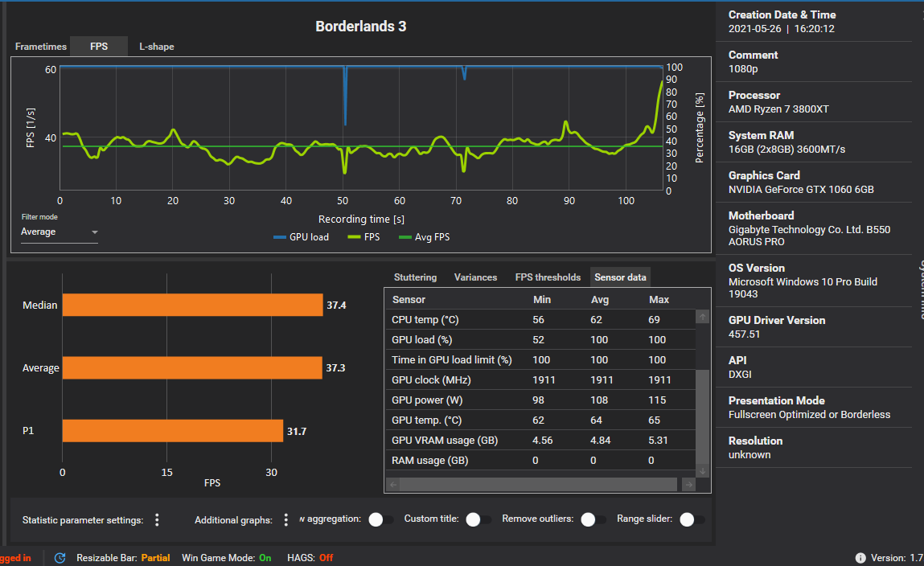The height and width of the screenshot is (566, 924).
Task: Click sensor table scroll right arrow
Action: click(x=688, y=485)
